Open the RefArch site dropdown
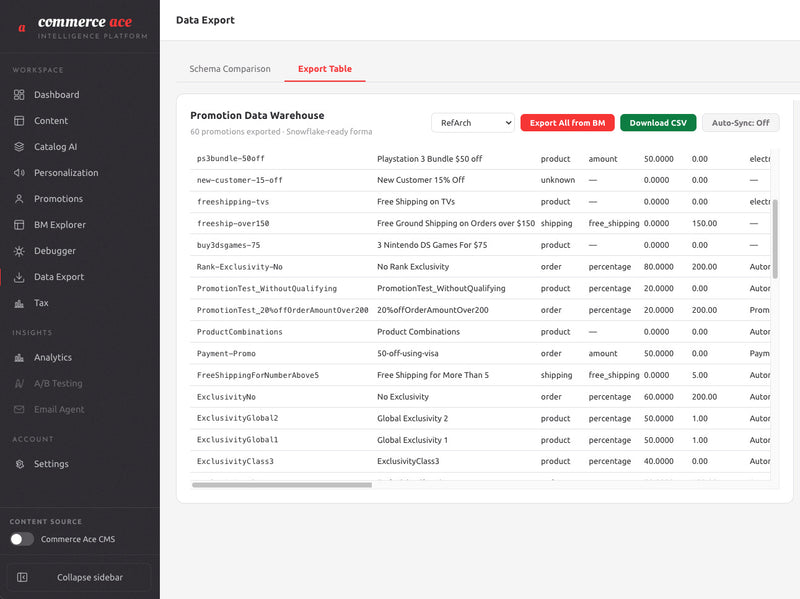The height and width of the screenshot is (599, 800). 472,122
